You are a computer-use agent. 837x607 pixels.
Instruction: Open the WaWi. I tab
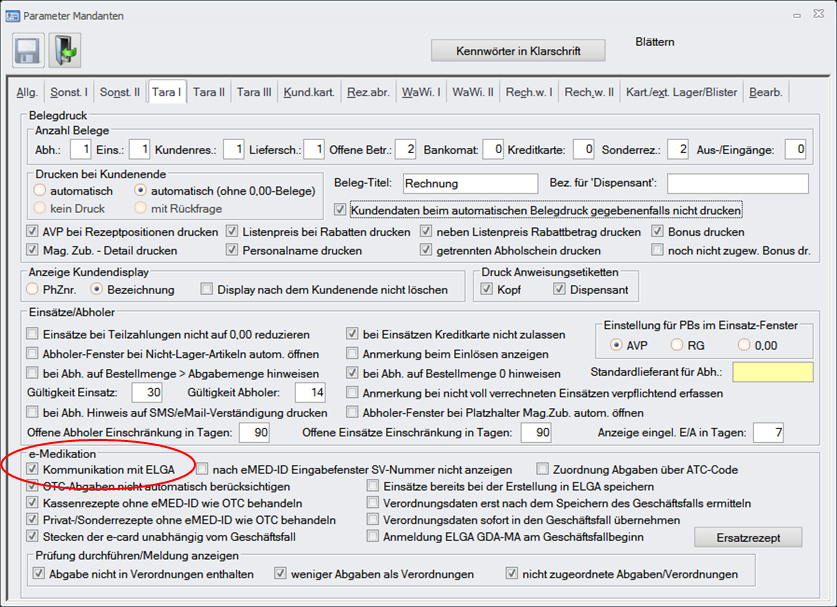[x=422, y=92]
